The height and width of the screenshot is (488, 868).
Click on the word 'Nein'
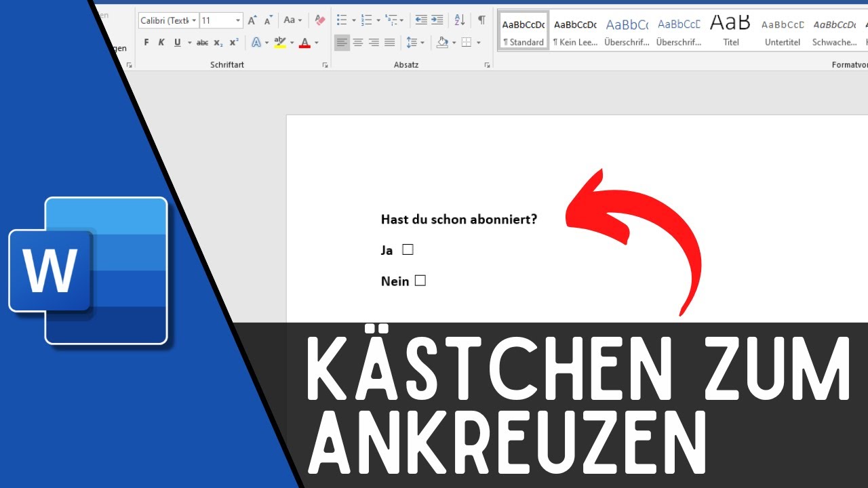coord(395,281)
